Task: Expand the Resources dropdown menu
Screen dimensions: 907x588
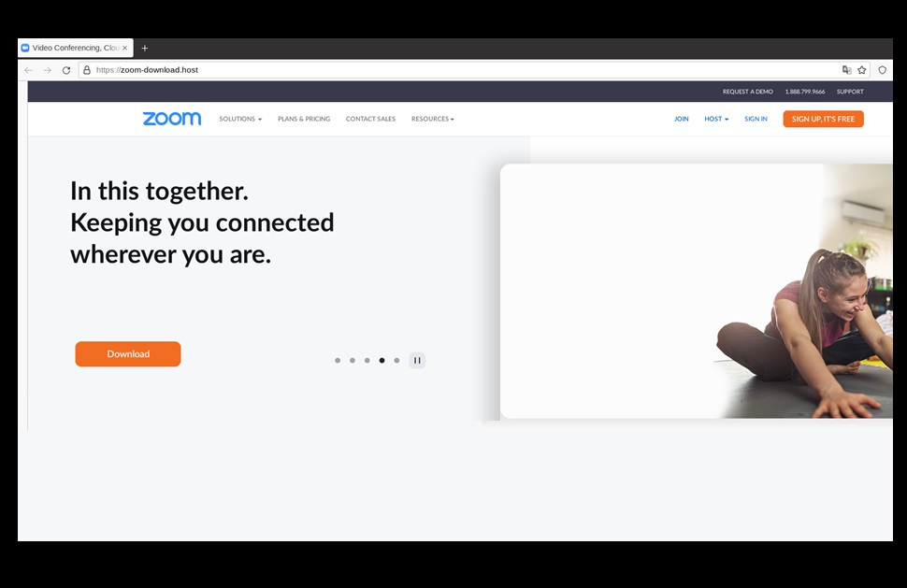Action: point(433,119)
